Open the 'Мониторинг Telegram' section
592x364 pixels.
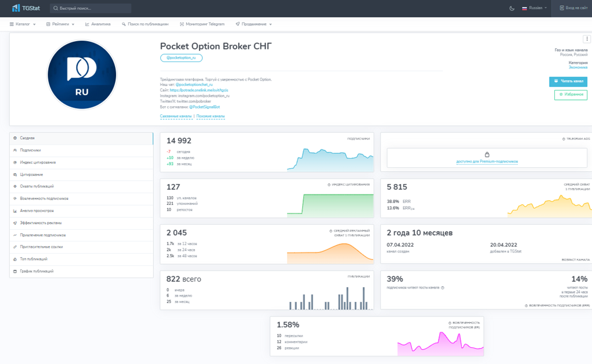click(x=202, y=24)
